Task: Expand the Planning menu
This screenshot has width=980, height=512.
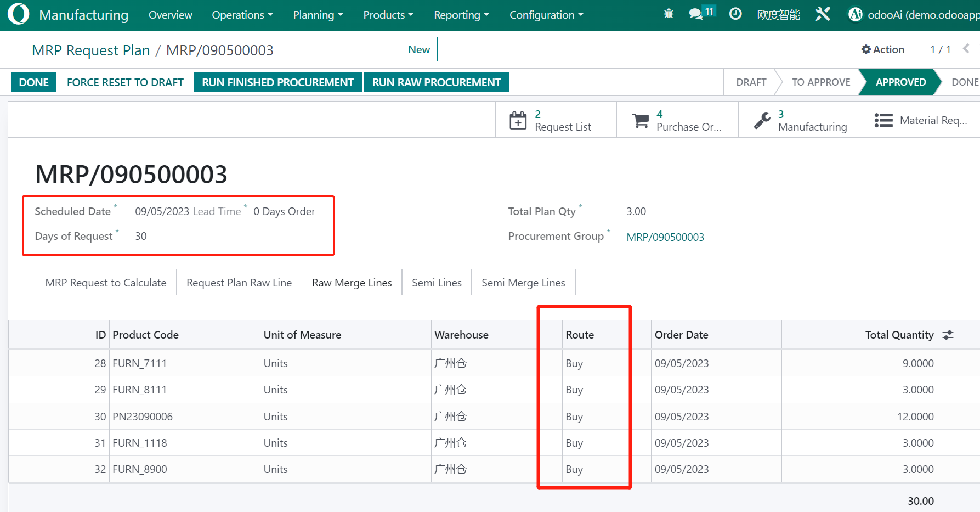Action: coord(318,15)
